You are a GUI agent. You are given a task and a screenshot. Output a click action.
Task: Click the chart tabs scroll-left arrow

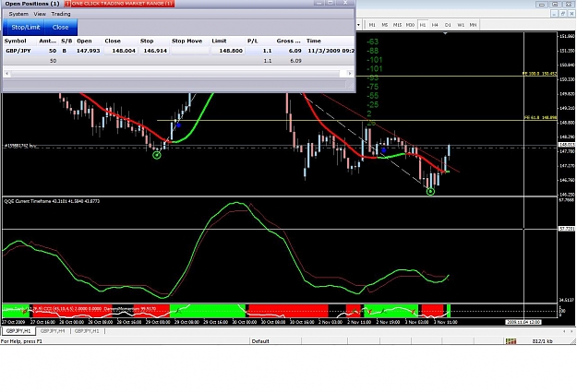tap(564, 331)
